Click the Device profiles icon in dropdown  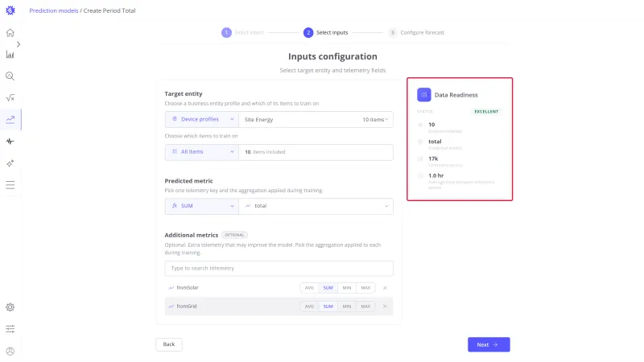point(175,119)
